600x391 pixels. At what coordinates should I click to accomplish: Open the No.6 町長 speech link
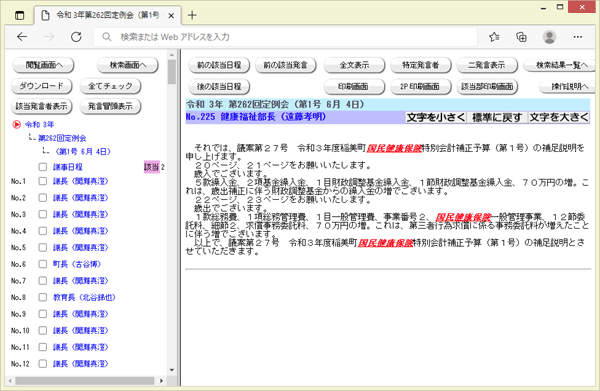coord(77,264)
